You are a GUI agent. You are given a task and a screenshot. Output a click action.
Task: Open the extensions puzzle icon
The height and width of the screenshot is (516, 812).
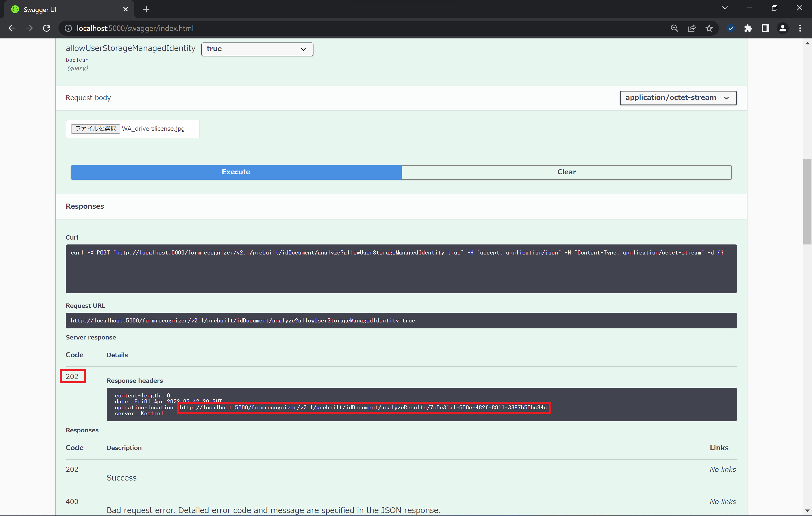click(x=748, y=28)
